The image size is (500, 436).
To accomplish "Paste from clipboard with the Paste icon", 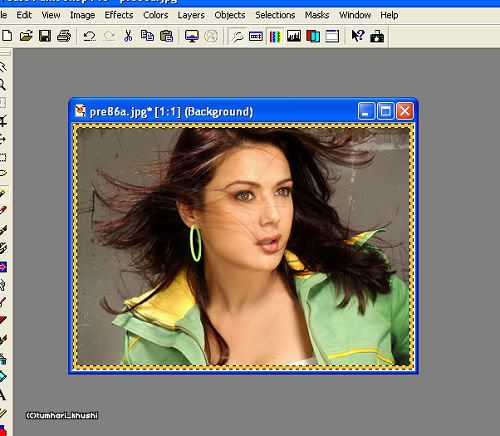I will point(166,36).
